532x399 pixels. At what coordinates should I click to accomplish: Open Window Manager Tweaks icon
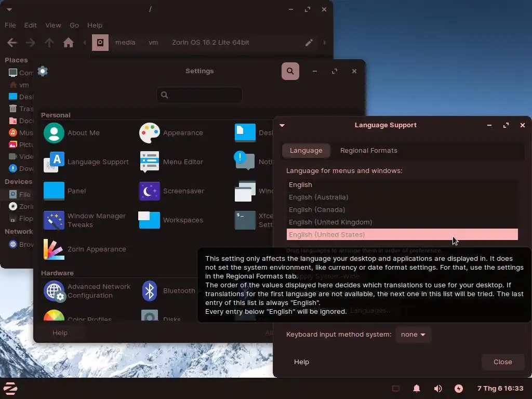pyautogui.click(x=54, y=220)
